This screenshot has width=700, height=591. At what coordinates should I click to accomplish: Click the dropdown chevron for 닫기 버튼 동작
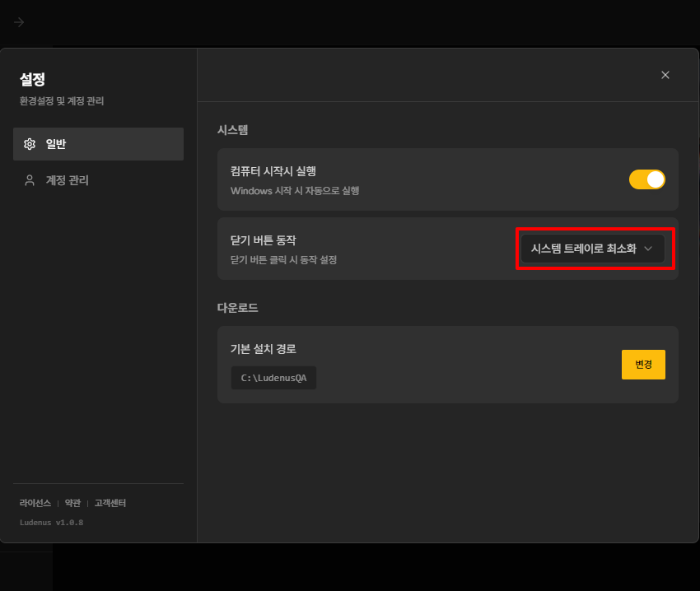tap(648, 249)
